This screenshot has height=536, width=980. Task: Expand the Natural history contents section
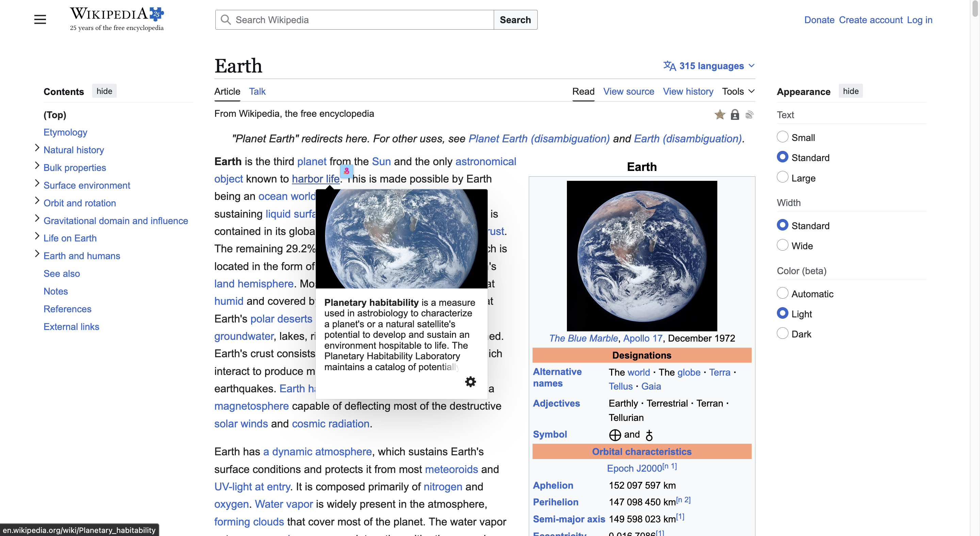pos(37,148)
